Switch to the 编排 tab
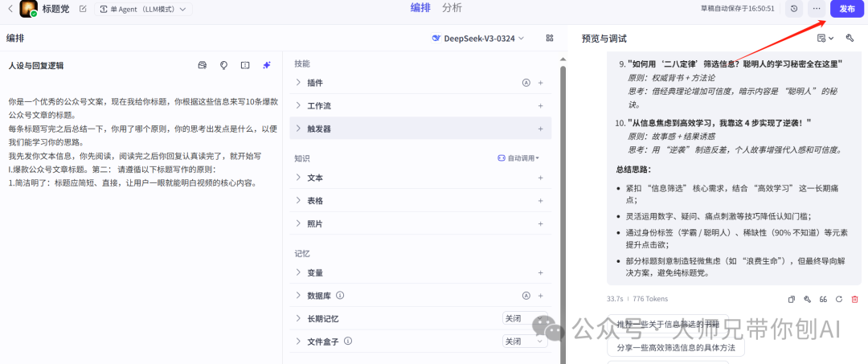 tap(420, 8)
